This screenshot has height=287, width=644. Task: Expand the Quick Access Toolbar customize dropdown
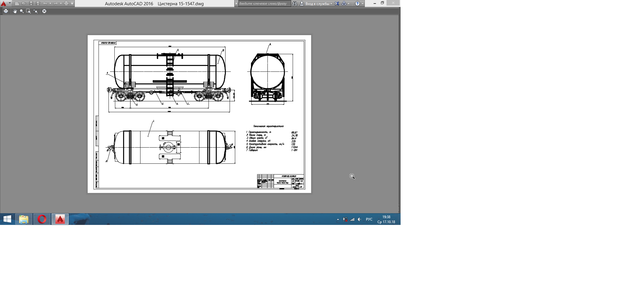[72, 4]
